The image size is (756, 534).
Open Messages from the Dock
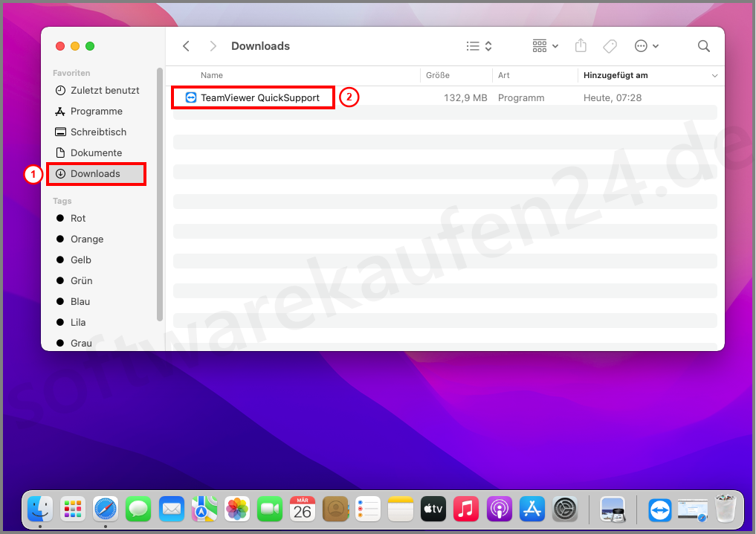(138, 509)
